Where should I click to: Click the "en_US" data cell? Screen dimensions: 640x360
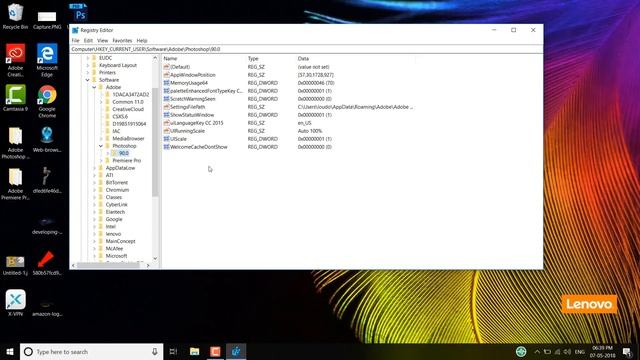[x=304, y=123]
